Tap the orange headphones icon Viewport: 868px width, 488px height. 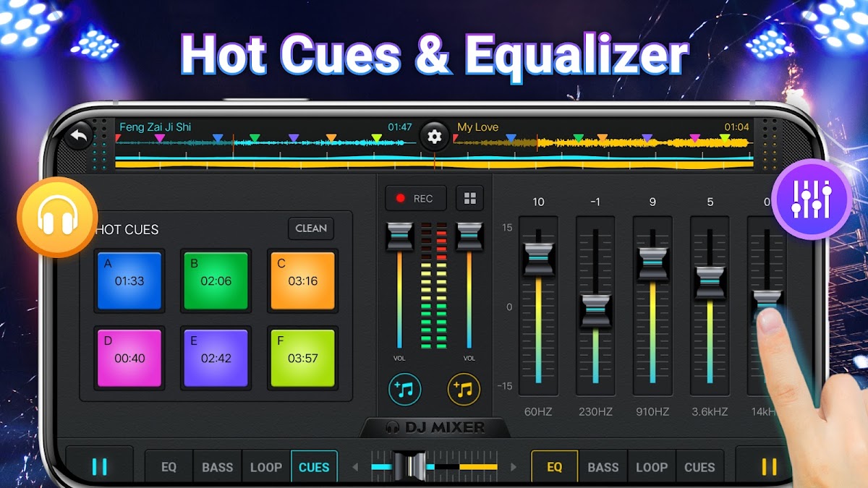pyautogui.click(x=57, y=218)
